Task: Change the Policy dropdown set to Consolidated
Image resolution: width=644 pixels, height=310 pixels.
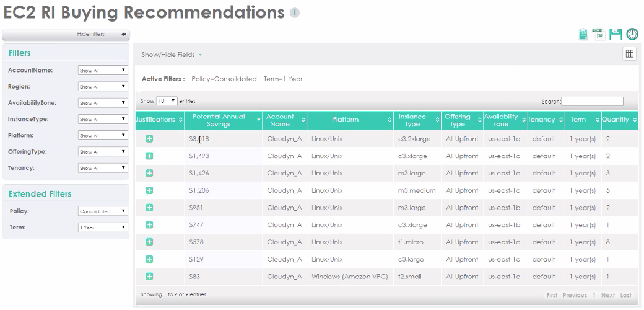Action: click(103, 211)
